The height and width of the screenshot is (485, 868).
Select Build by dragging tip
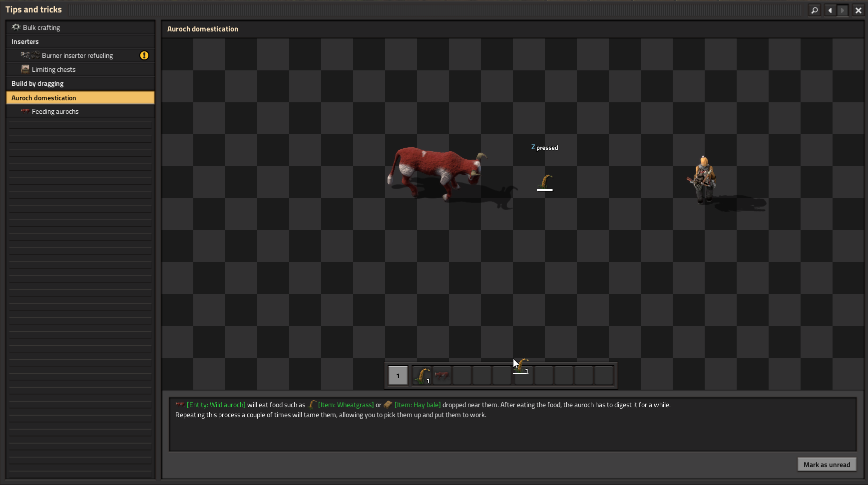80,83
